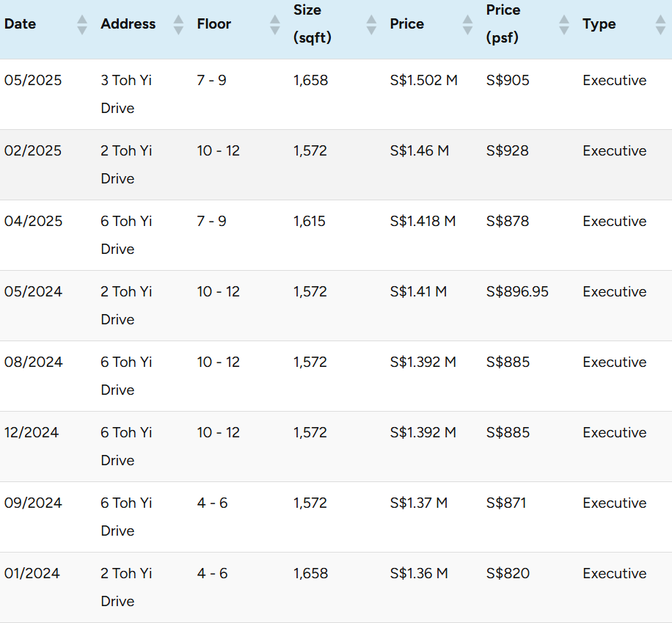Click the S$820 psf value

508,574
